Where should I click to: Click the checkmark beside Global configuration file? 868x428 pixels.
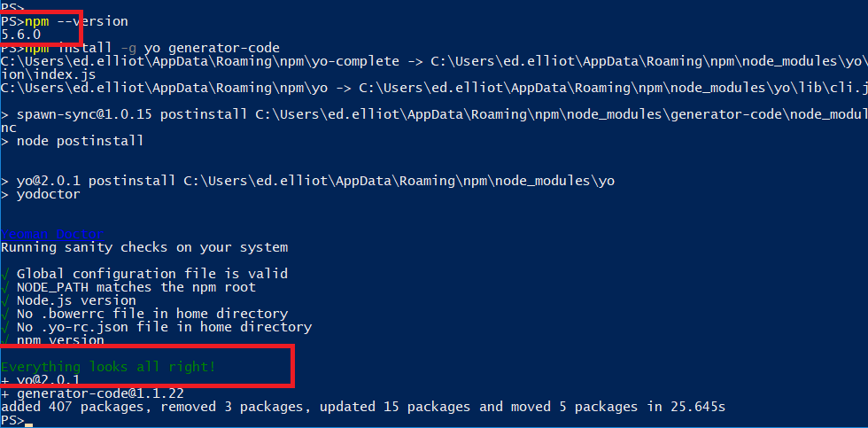[5, 274]
